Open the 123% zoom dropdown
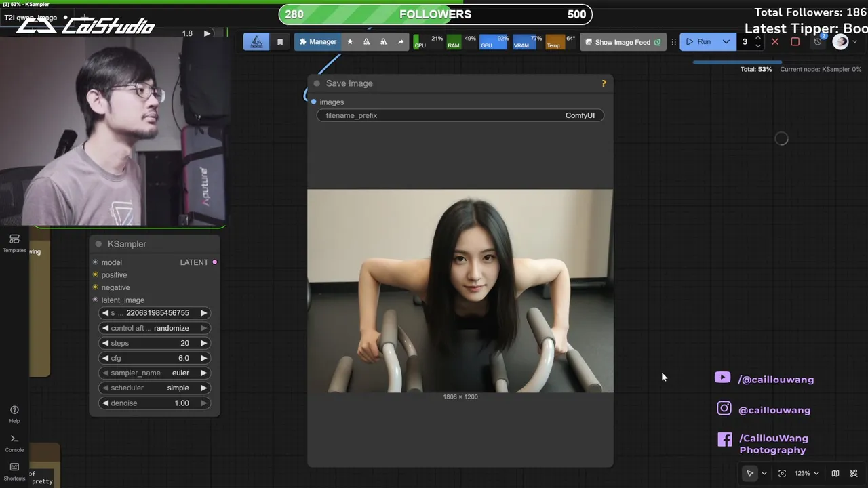Image resolution: width=868 pixels, height=488 pixels. point(807,473)
